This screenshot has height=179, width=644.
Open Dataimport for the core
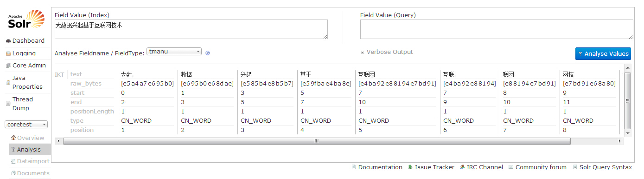click(x=30, y=161)
